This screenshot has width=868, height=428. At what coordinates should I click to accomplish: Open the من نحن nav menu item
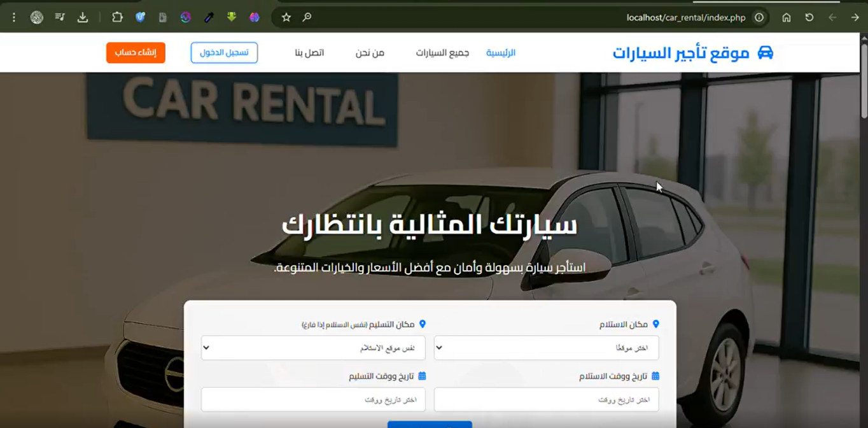370,53
